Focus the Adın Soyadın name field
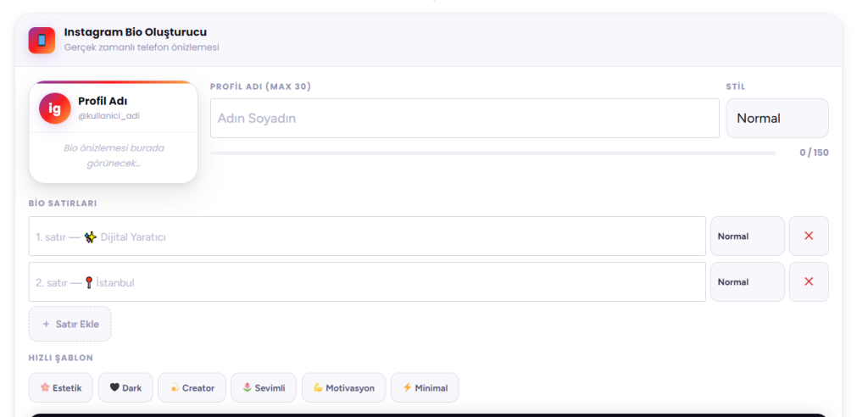The width and height of the screenshot is (868, 417). pyautogui.click(x=465, y=118)
